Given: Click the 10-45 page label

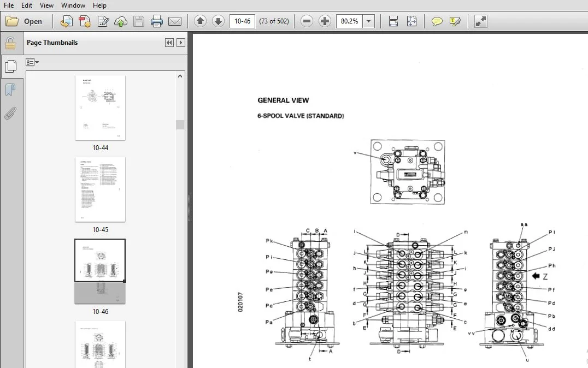Looking at the screenshot, I should [100, 230].
